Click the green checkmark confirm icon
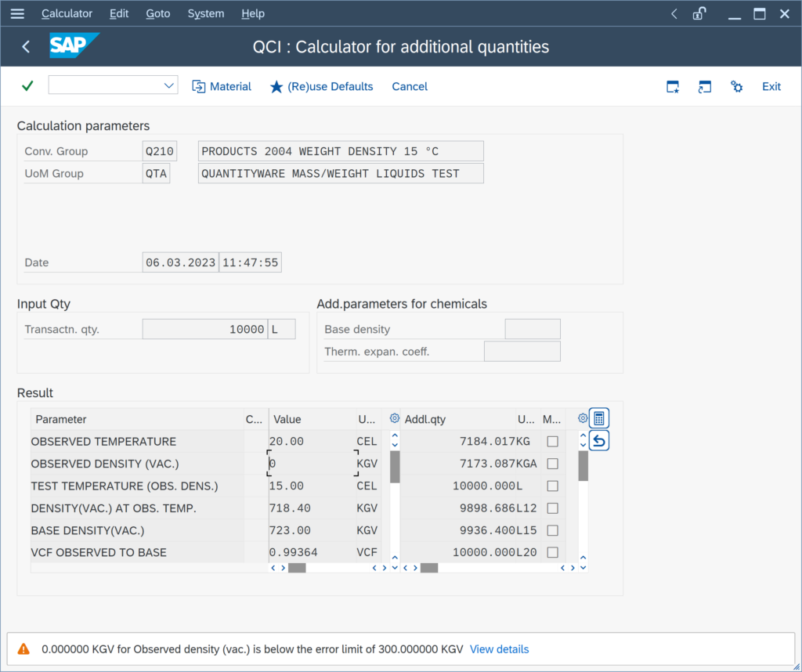Image resolution: width=802 pixels, height=672 pixels. (x=27, y=85)
